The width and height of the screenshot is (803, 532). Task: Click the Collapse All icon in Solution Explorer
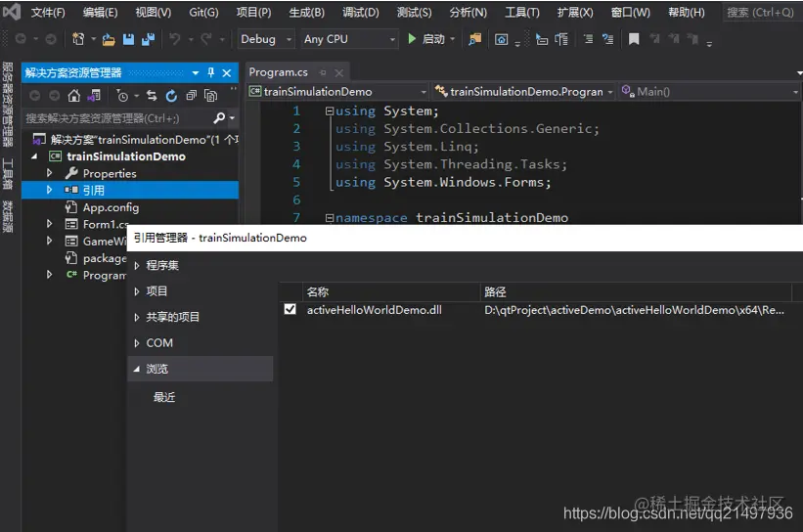[191, 95]
